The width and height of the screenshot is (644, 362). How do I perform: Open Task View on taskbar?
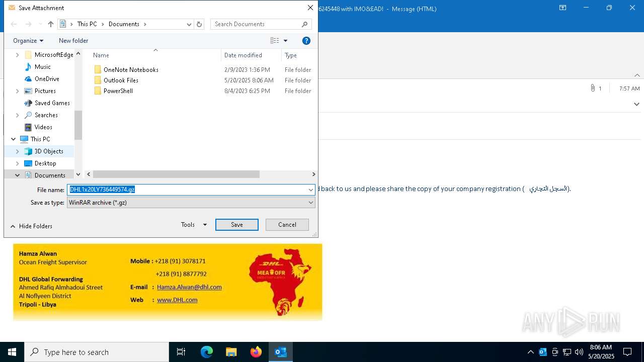coord(181,352)
